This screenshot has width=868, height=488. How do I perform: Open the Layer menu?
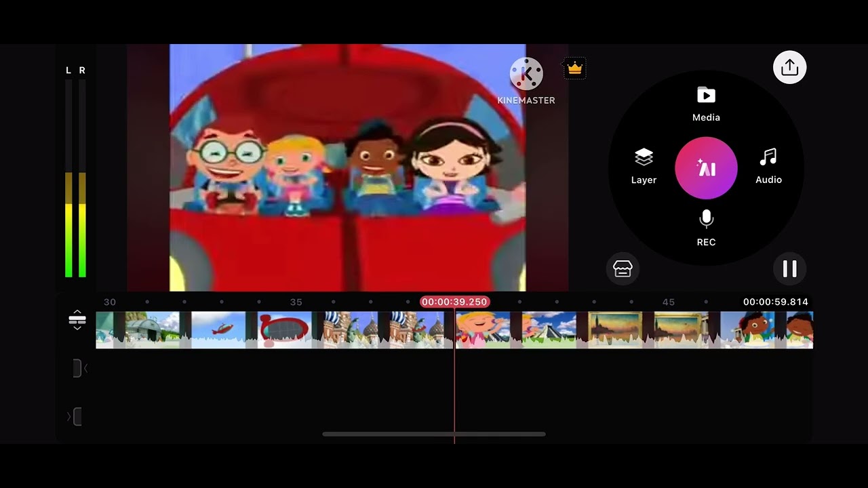[644, 167]
